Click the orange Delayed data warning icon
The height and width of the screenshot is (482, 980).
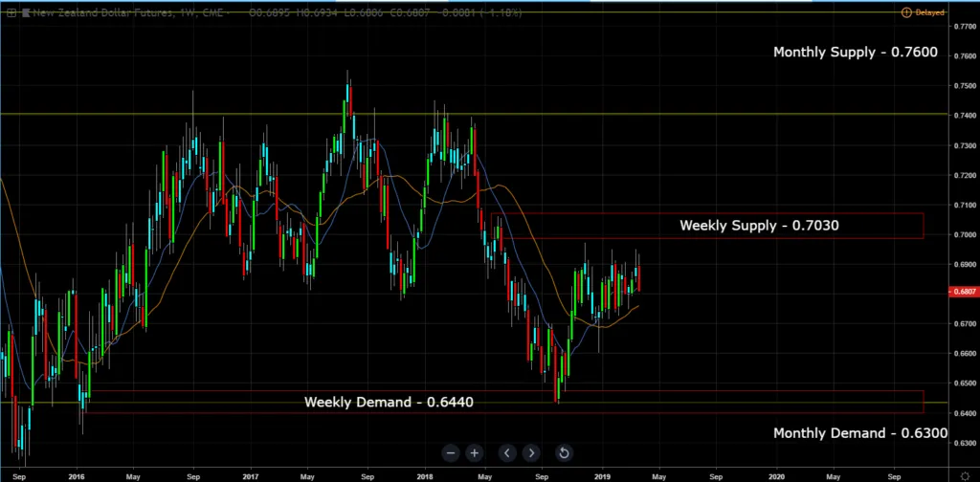pos(906,12)
